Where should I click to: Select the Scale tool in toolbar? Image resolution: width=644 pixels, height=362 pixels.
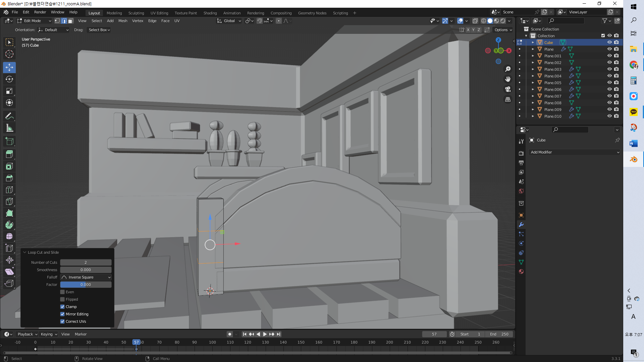point(9,91)
